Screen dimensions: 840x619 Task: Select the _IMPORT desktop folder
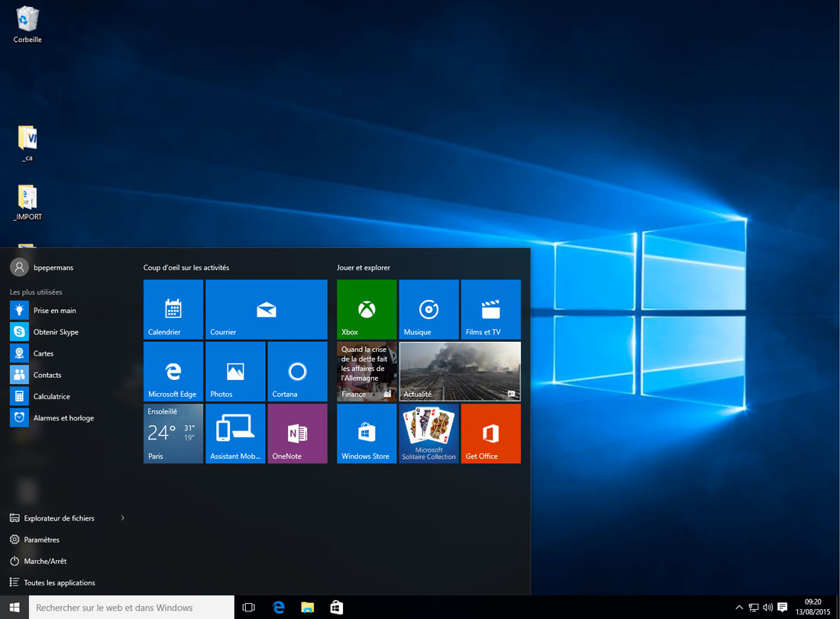[x=27, y=202]
